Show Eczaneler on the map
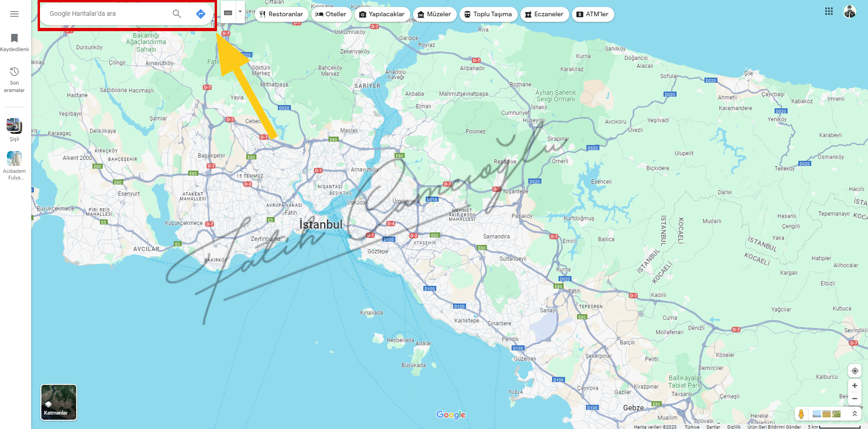The height and width of the screenshot is (429, 868). point(544,14)
